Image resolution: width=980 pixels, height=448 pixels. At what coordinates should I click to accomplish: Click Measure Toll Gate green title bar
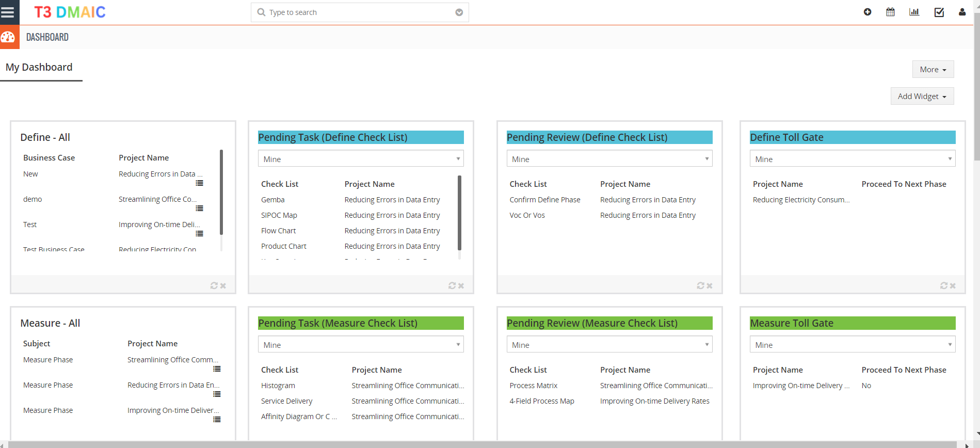pyautogui.click(x=853, y=323)
